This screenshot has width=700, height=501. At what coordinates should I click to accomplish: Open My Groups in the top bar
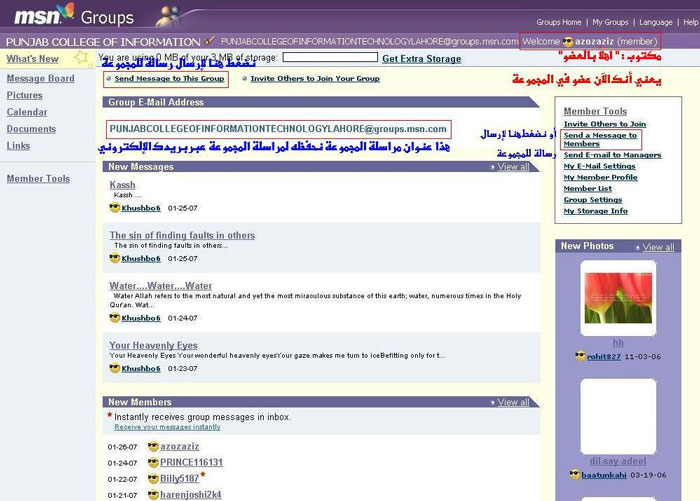(x=610, y=22)
